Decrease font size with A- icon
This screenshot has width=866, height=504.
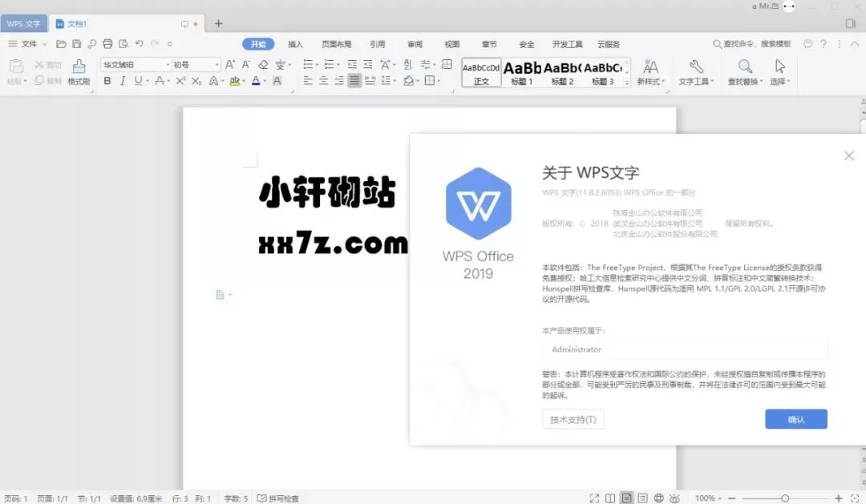(246, 65)
